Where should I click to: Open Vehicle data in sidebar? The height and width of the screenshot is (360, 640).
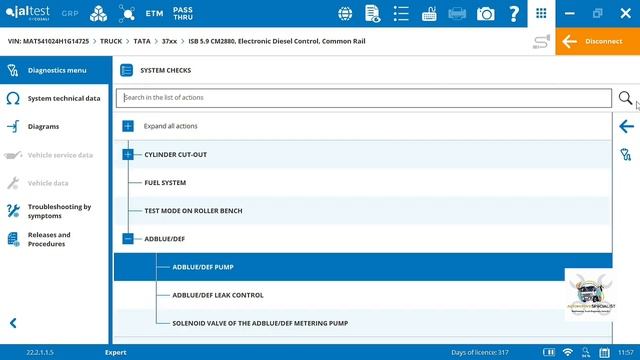54,183
